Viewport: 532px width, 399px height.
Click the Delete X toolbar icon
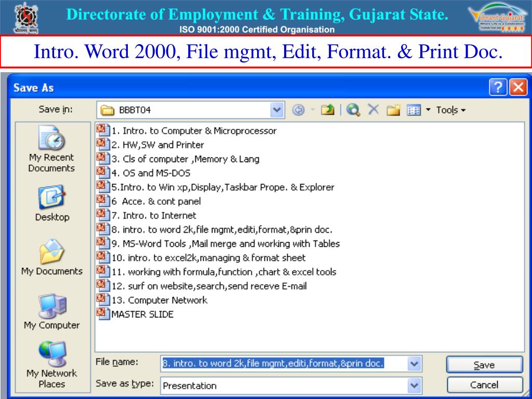tap(373, 110)
